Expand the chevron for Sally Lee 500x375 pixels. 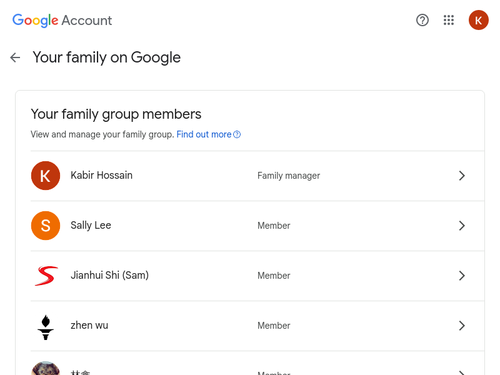click(462, 226)
